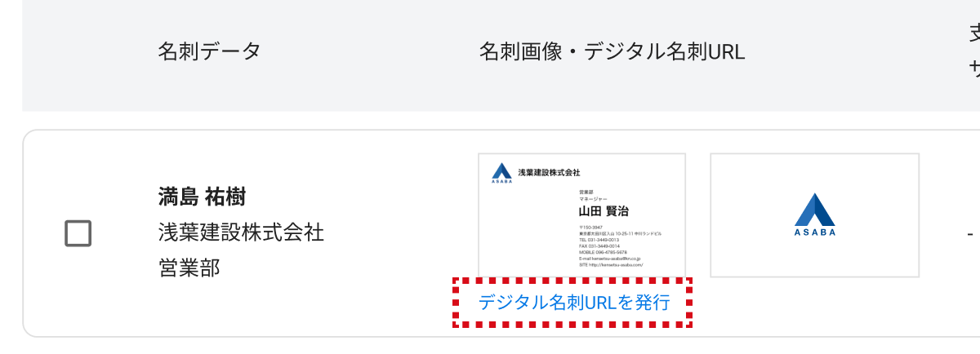The image size is (980, 354).
Task: Click the 営業部 department text in the row
Action: coord(189,268)
